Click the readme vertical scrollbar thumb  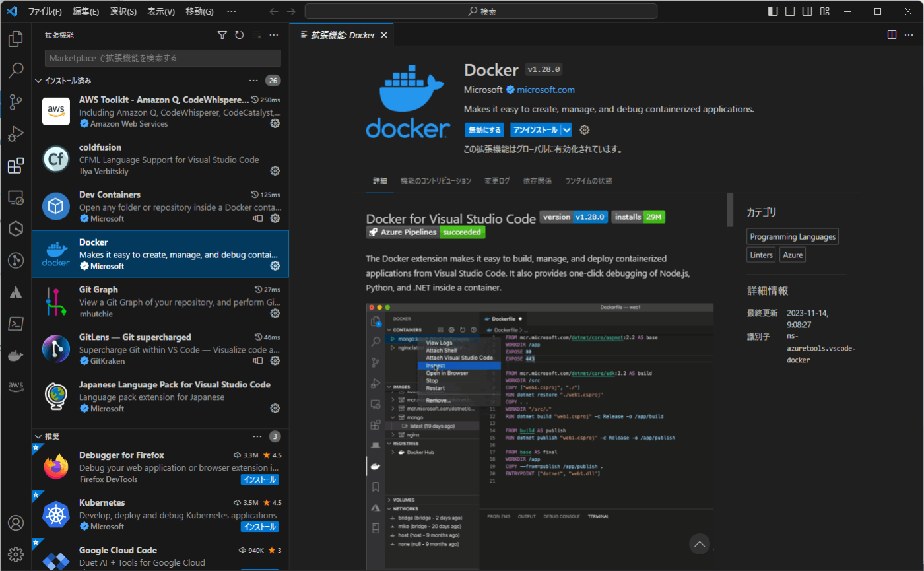coord(730,210)
